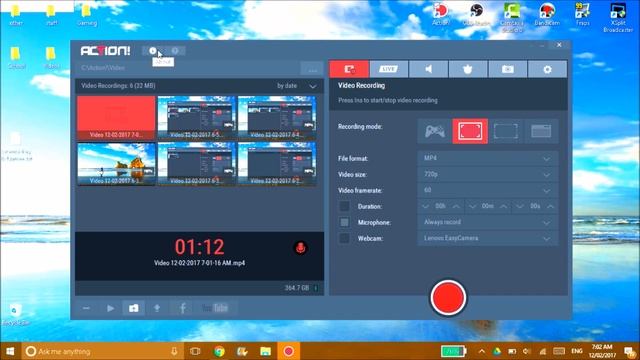Open the by date sort dropdown
Image resolution: width=640 pixels, height=360 pixels.
click(x=296, y=86)
